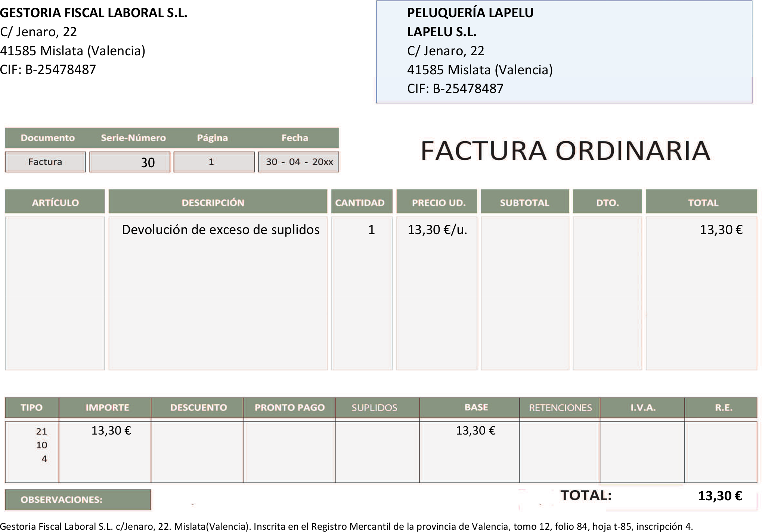Viewport: 762px width, 532px height.
Task: Click the I.V.A. header cell
Action: click(642, 408)
